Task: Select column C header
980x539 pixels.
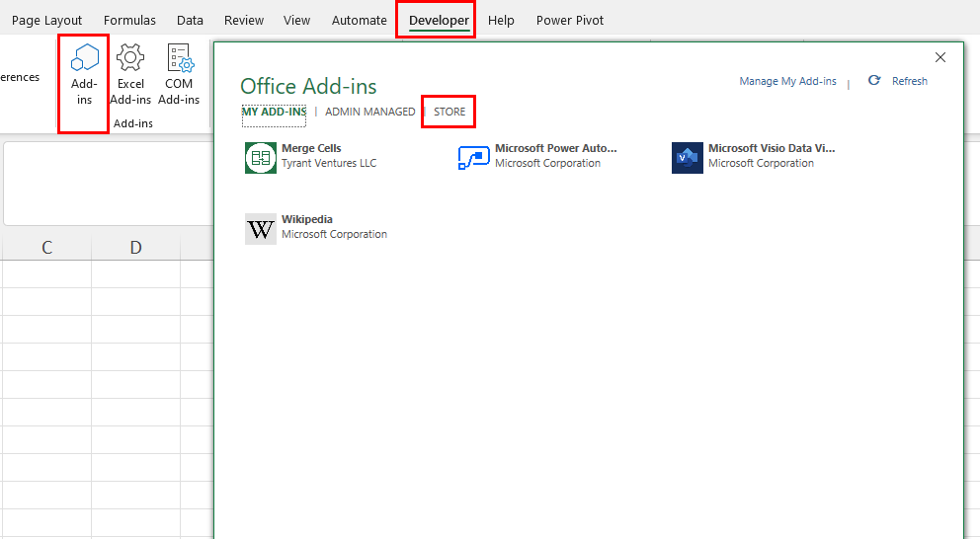Action: pyautogui.click(x=46, y=248)
